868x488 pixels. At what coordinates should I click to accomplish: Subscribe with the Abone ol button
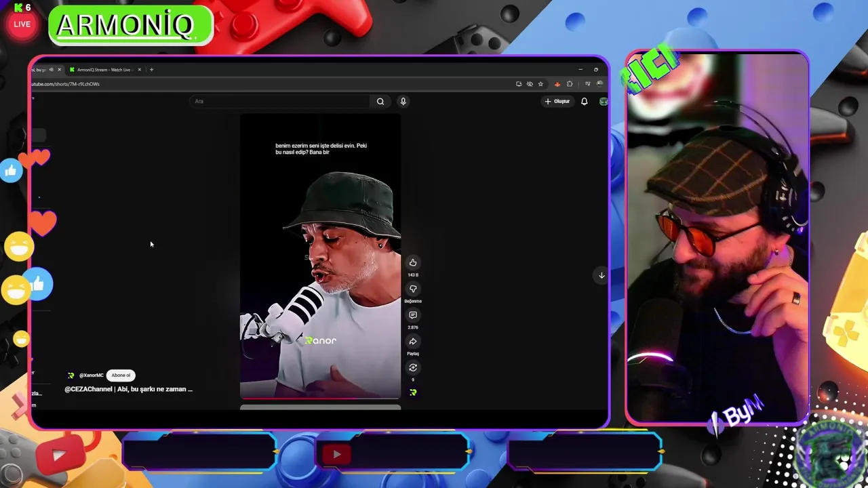tap(121, 375)
